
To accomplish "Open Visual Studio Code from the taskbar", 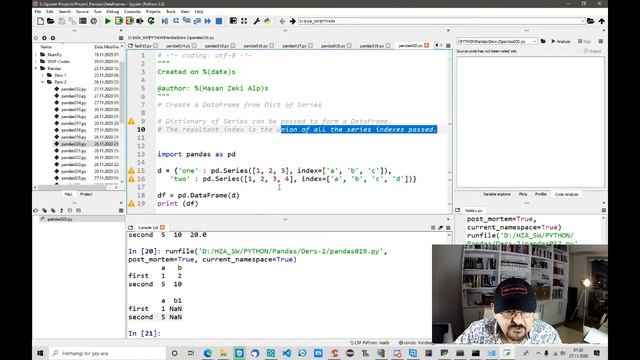I will pyautogui.click(x=287, y=353).
